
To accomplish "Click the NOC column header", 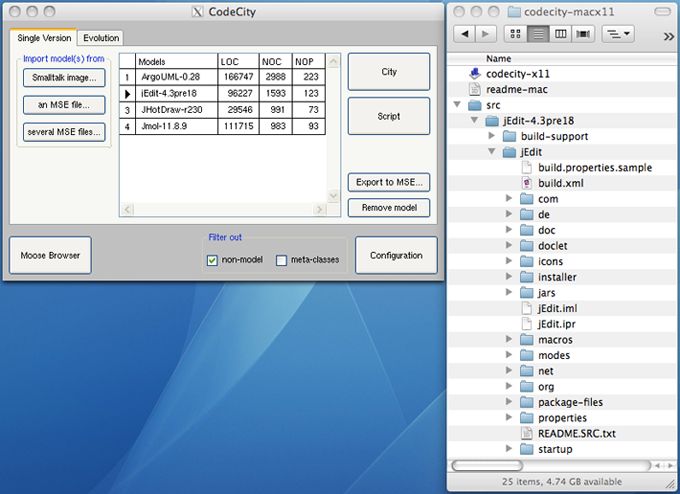I will [x=276, y=62].
